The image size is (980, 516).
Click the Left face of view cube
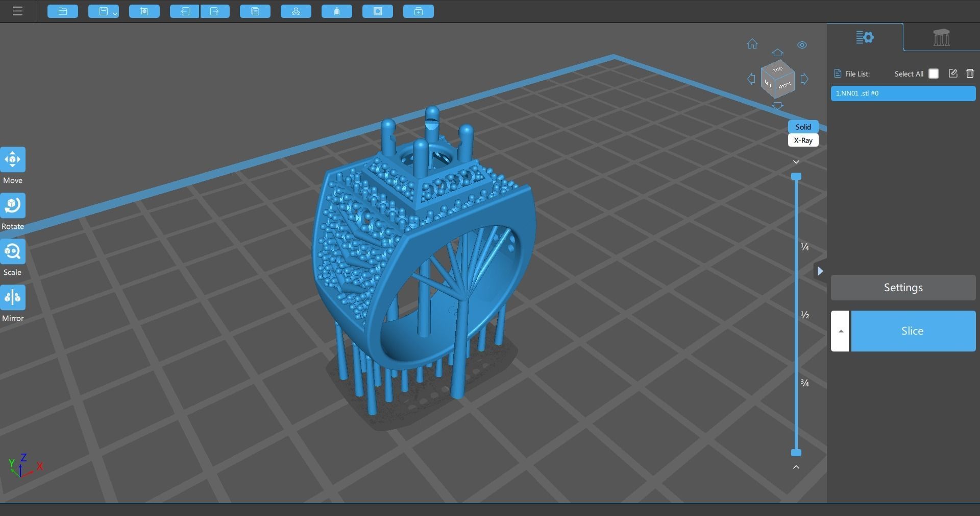point(769,84)
